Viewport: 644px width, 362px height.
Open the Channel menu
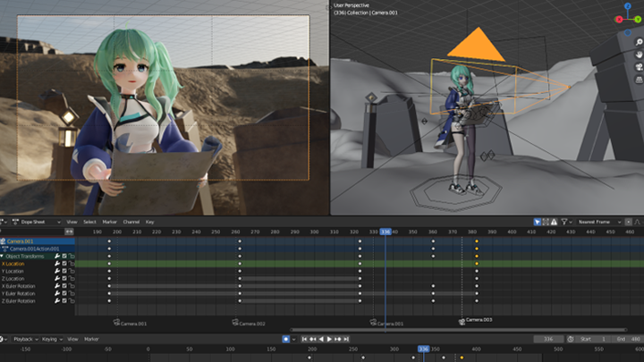click(x=131, y=222)
